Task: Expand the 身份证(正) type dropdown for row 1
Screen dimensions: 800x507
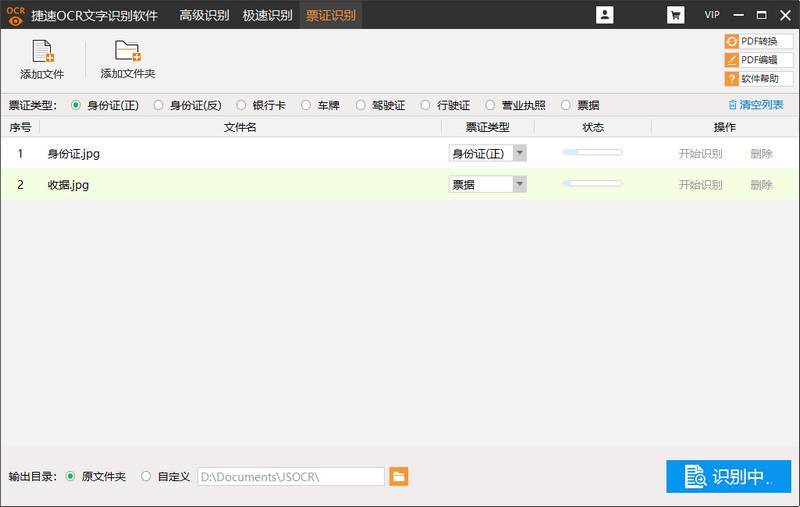Action: tap(519, 153)
